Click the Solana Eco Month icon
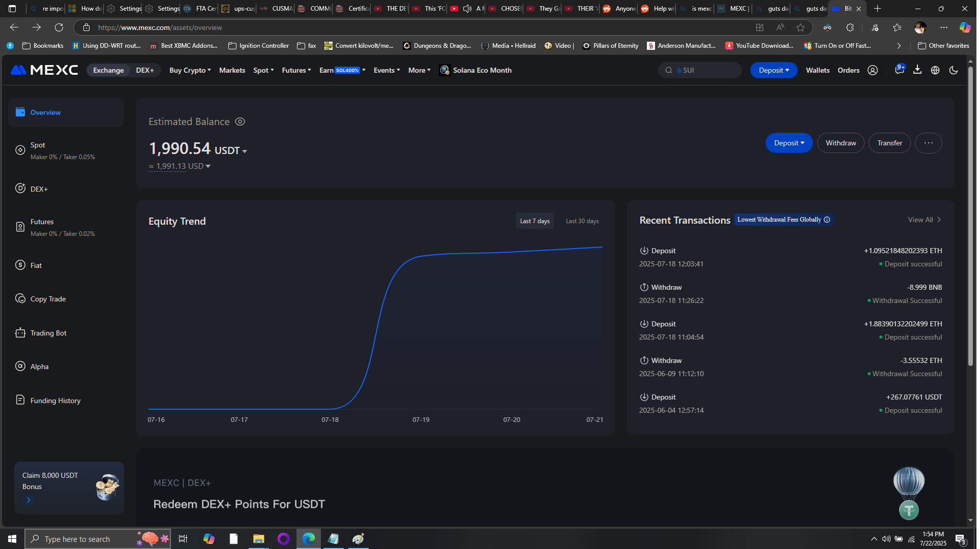The height and width of the screenshot is (549, 980). pos(444,70)
